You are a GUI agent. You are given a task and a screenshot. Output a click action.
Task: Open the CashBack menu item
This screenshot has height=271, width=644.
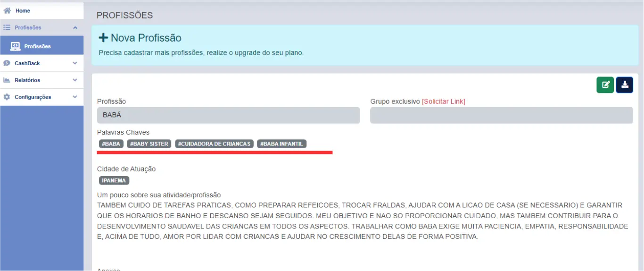coord(42,63)
